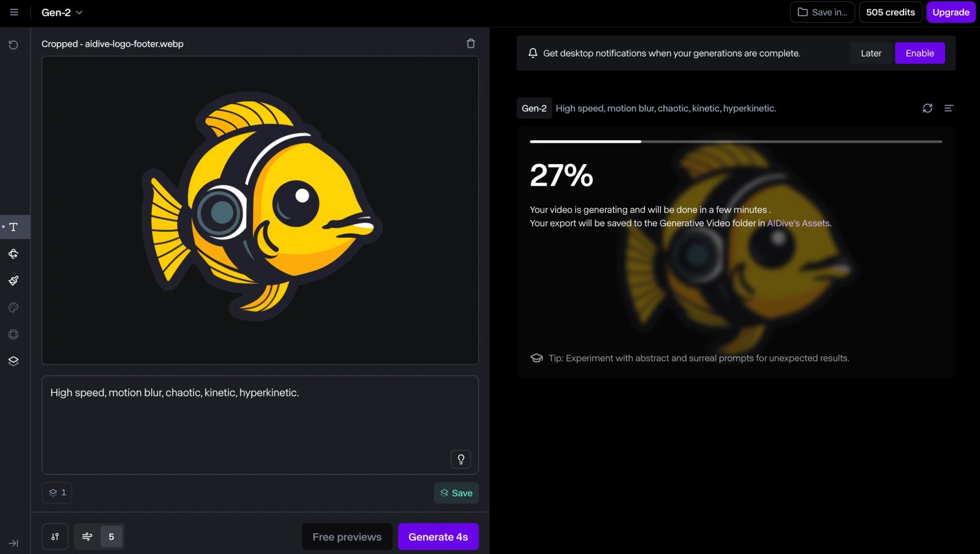Open the hamburger menu icon
This screenshot has width=980, height=554.
pos(14,12)
